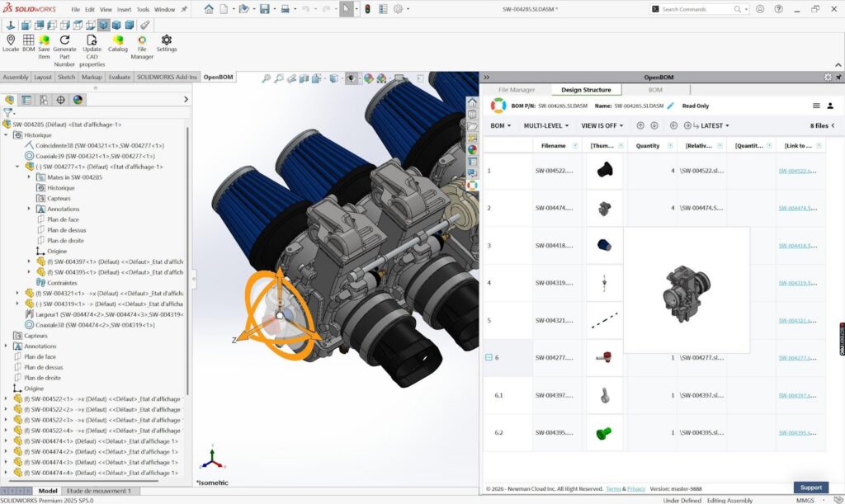
Task: Toggle the menu bar pin
Action: [184, 9]
